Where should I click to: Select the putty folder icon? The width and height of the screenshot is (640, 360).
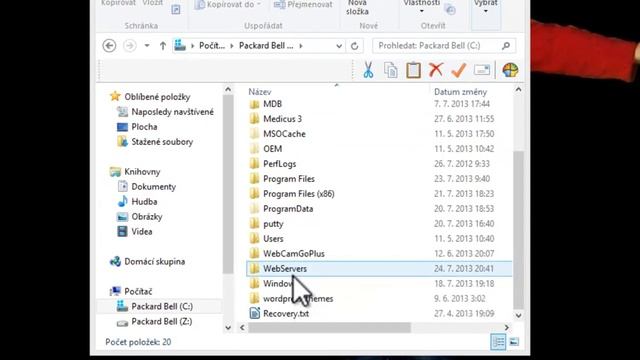[x=254, y=224]
